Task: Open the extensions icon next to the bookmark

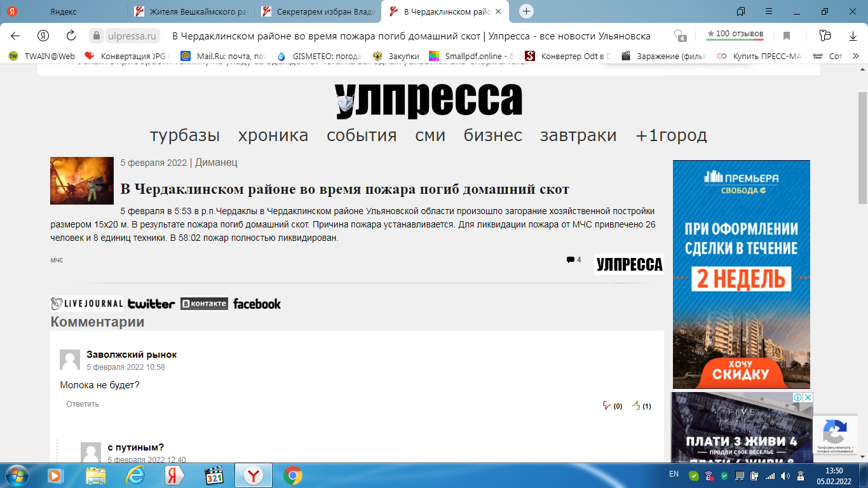Action: [825, 36]
